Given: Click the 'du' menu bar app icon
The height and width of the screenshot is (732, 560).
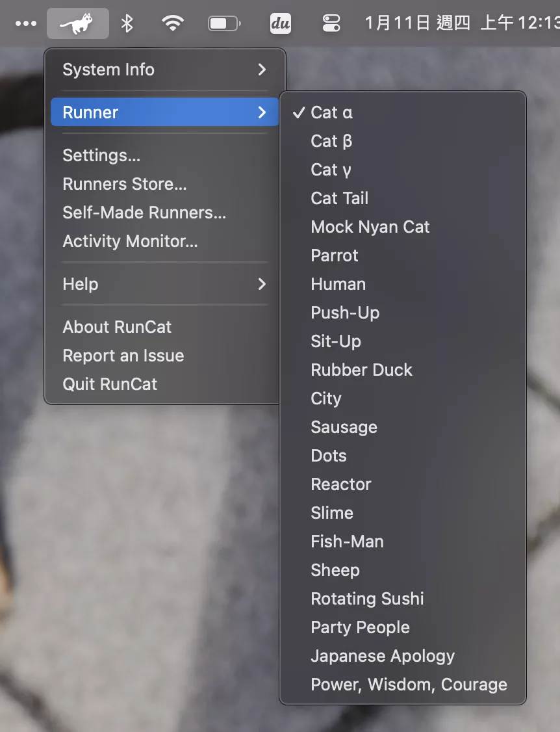Looking at the screenshot, I should point(281,23).
